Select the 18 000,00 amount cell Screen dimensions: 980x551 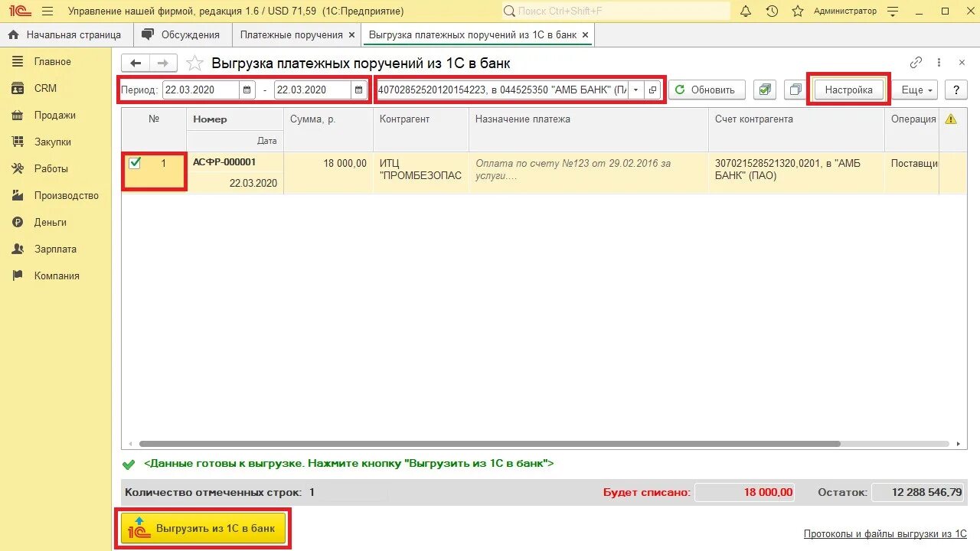tap(328, 173)
